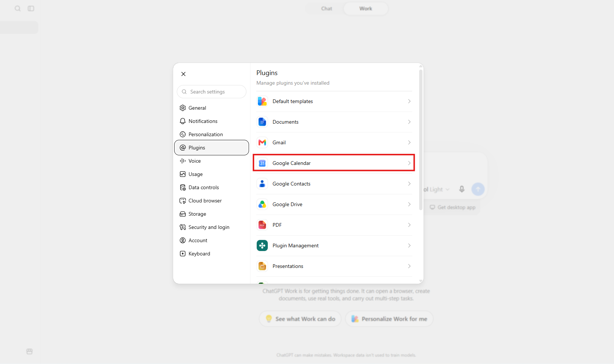This screenshot has height=364, width=614.
Task: Click See what Work can do button
Action: tap(300, 319)
